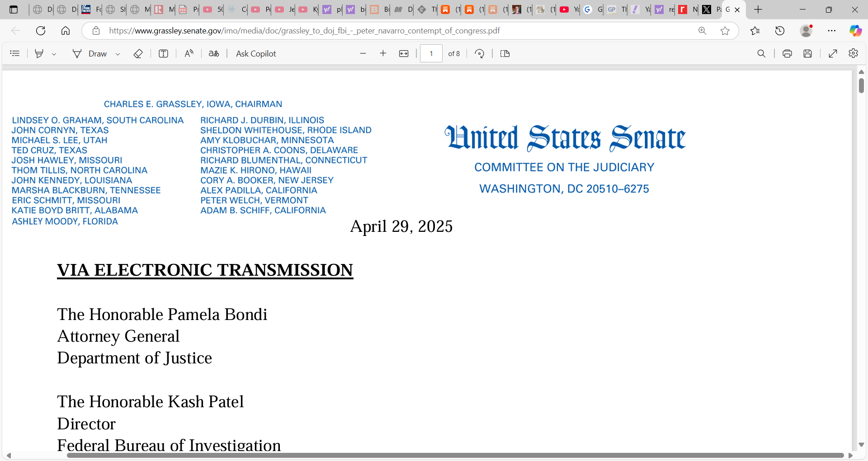
Task: Print the PDF document
Action: tap(787, 53)
